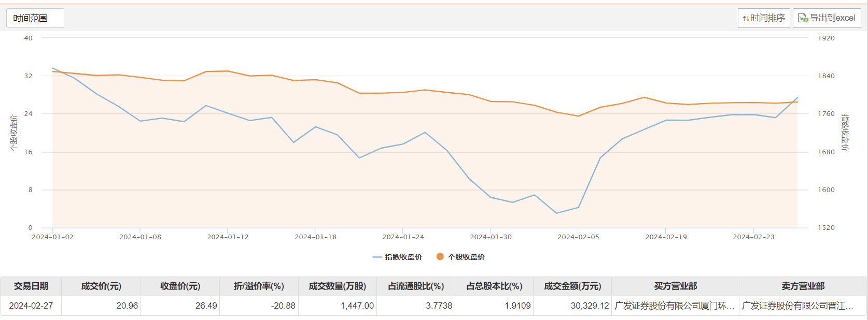Select the 交易日期 column header
The height and width of the screenshot is (320, 868).
(x=31, y=286)
